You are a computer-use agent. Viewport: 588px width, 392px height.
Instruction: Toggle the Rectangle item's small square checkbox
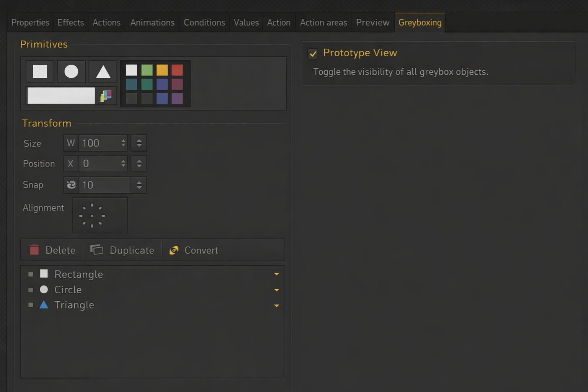(31, 274)
